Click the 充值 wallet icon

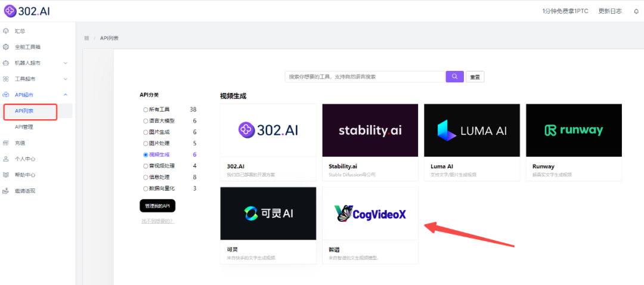pyautogui.click(x=6, y=143)
